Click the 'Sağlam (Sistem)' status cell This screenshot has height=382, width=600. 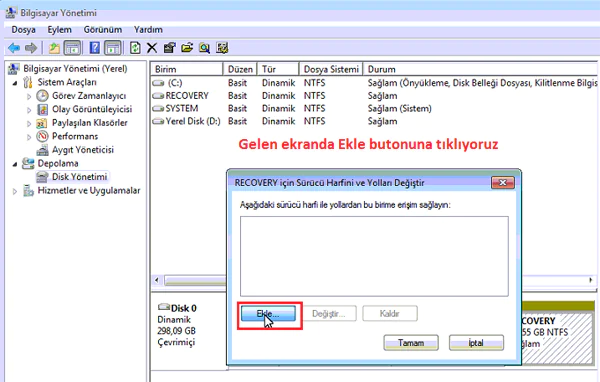coord(399,109)
